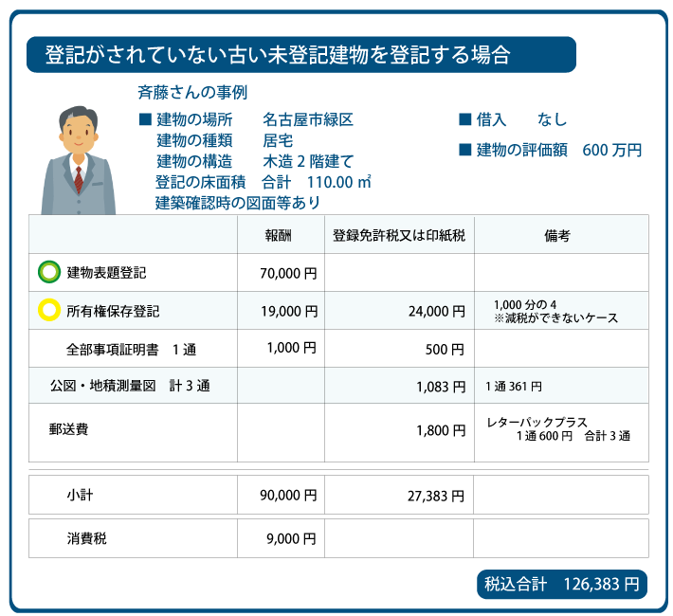Select the row label 公図・地積測量図 計 3 通
Image resolution: width=673 pixels, height=616 pixels.
pyautogui.click(x=130, y=386)
